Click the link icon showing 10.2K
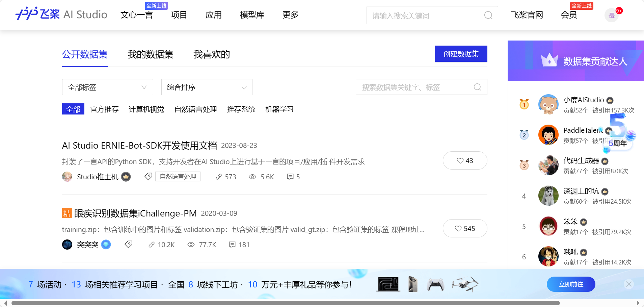The image size is (644, 307). coord(152,245)
